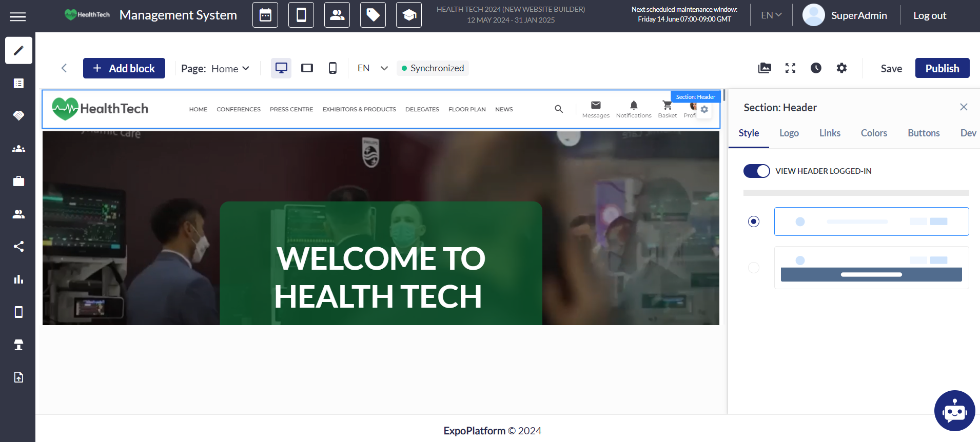The width and height of the screenshot is (980, 442).
Task: Click the Save button
Action: coord(891,69)
